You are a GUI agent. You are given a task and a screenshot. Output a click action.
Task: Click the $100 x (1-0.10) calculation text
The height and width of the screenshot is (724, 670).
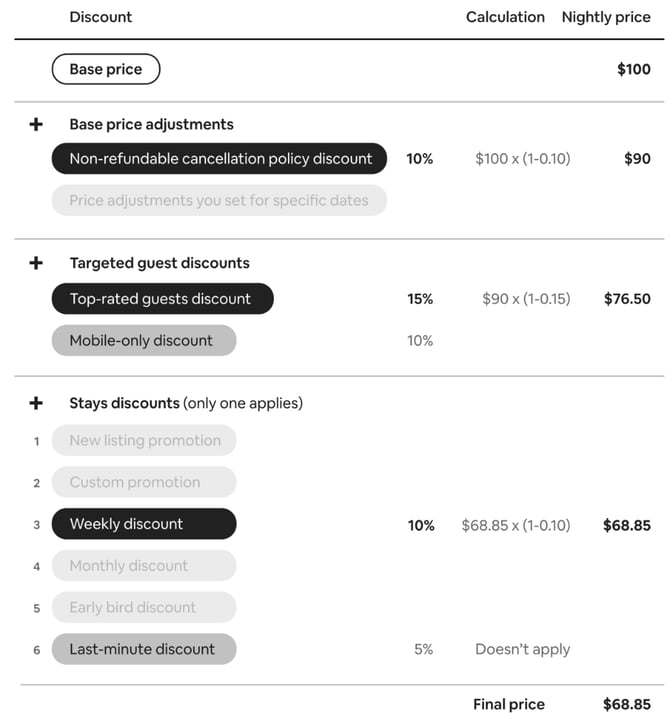(x=523, y=159)
